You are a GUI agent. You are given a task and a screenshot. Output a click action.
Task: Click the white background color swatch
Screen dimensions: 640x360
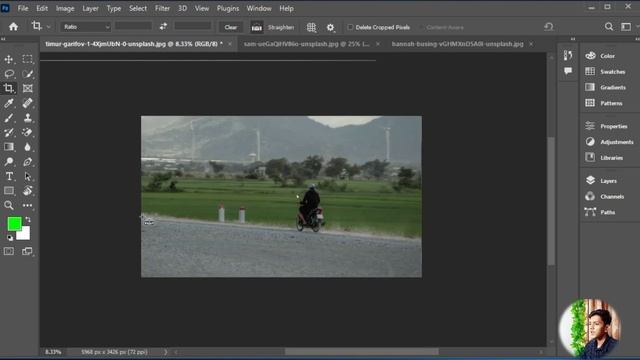25,235
